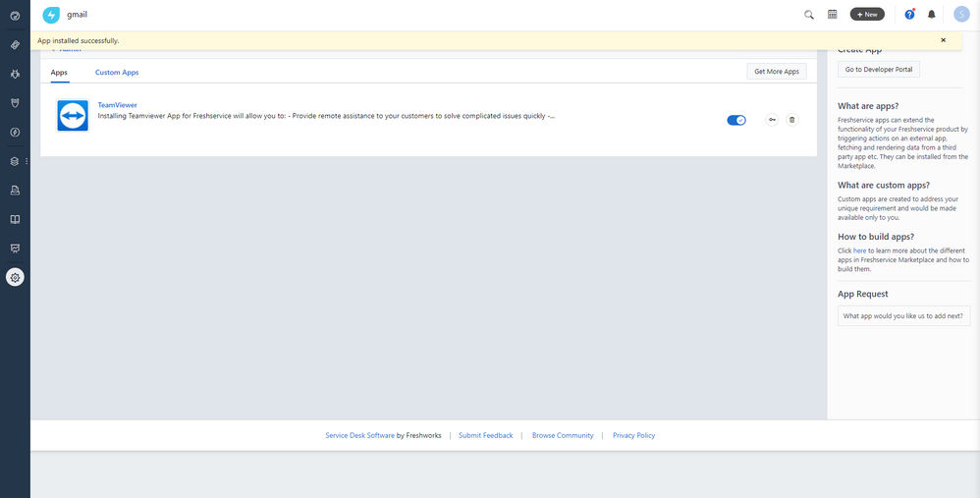
Task: Click the TeamViewer app key settings icon
Action: [x=772, y=120]
